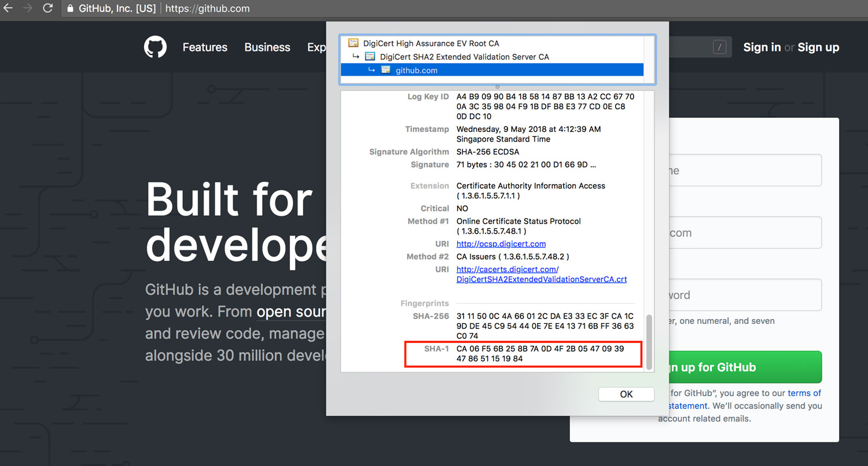Click the 'CA Issuers ( 1.3.6.1.5.5.7.48.2 )' text

tap(513, 257)
